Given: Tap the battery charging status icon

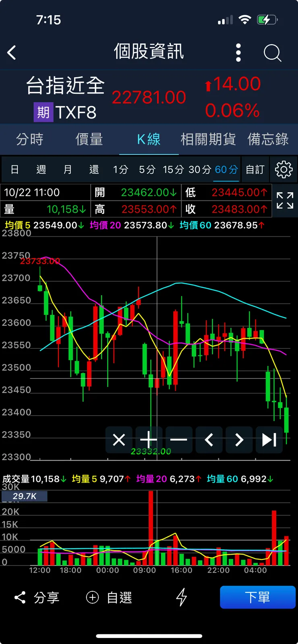Looking at the screenshot, I should 267,20.
